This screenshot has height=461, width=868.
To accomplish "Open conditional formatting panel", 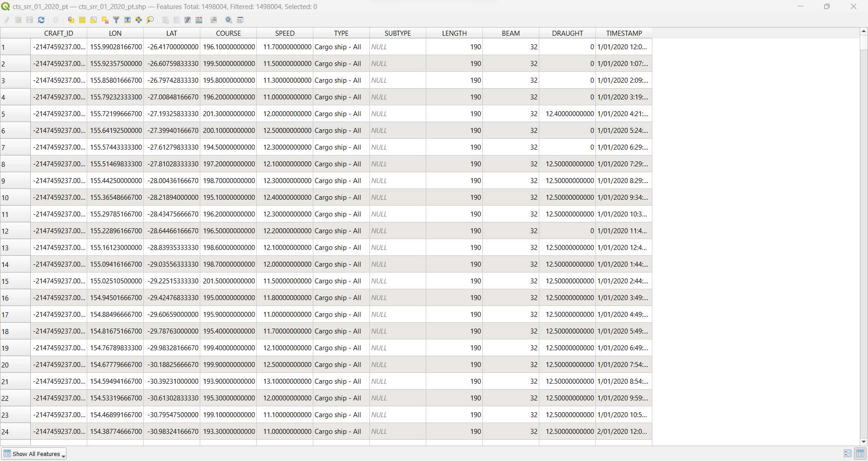I will (x=214, y=20).
